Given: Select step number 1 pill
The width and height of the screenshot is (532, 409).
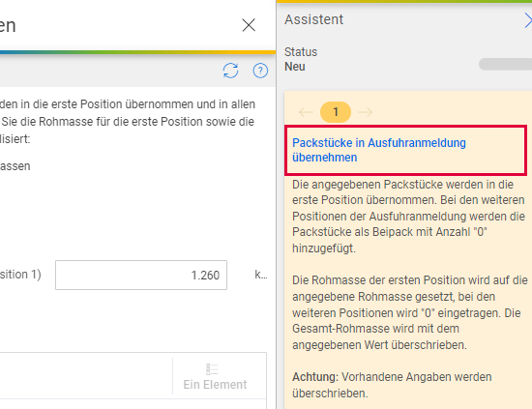Looking at the screenshot, I should 336,112.
